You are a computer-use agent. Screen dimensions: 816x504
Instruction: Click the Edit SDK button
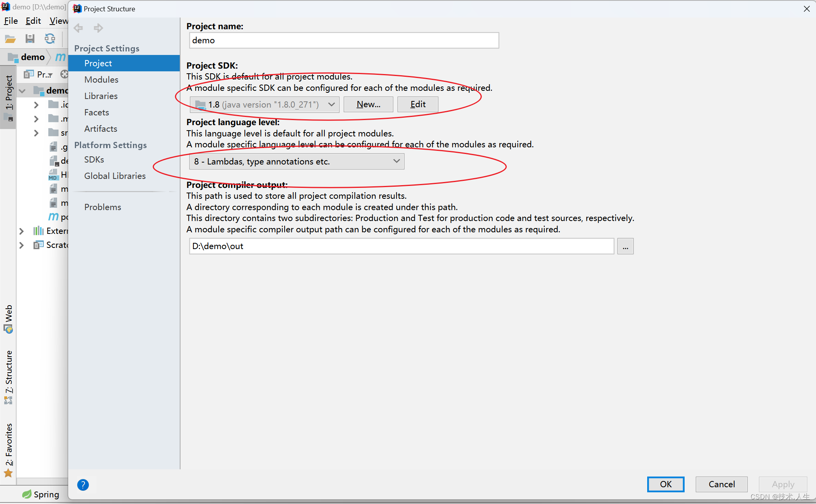(418, 104)
